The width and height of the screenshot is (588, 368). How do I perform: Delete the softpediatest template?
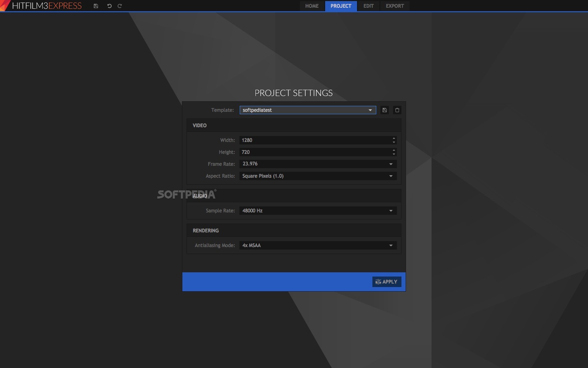point(397,110)
